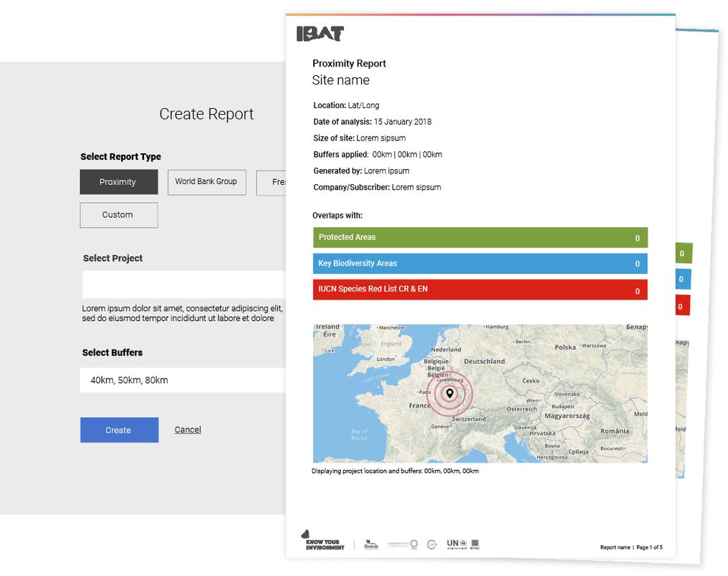The width and height of the screenshot is (728, 576).
Task: Open the Select Buffers dropdown
Action: [x=183, y=380]
